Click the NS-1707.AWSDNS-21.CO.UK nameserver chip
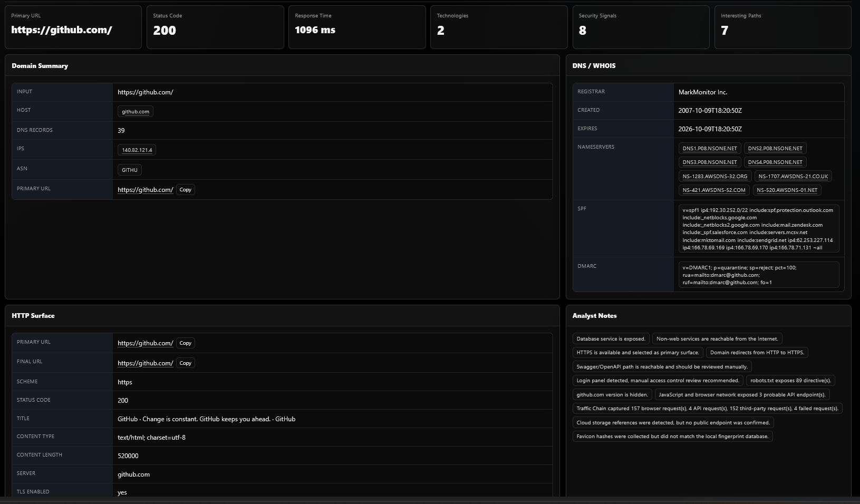Image resolution: width=860 pixels, height=504 pixels. [x=793, y=177]
